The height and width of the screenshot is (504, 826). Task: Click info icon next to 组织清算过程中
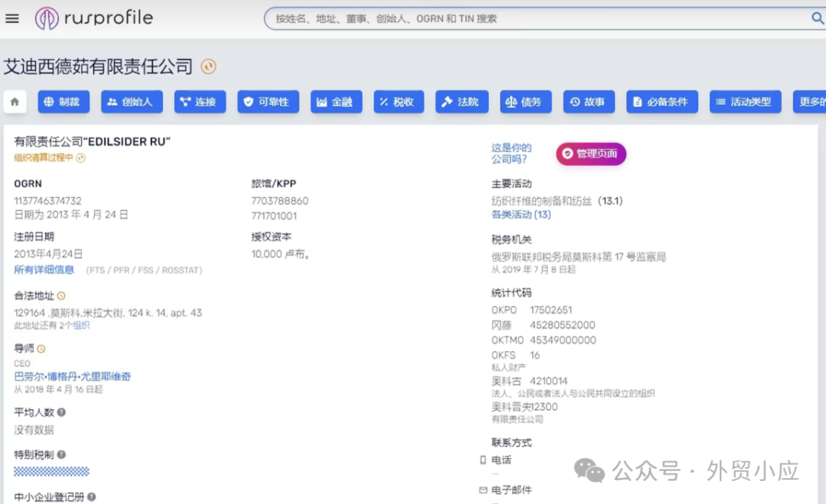[x=80, y=158]
